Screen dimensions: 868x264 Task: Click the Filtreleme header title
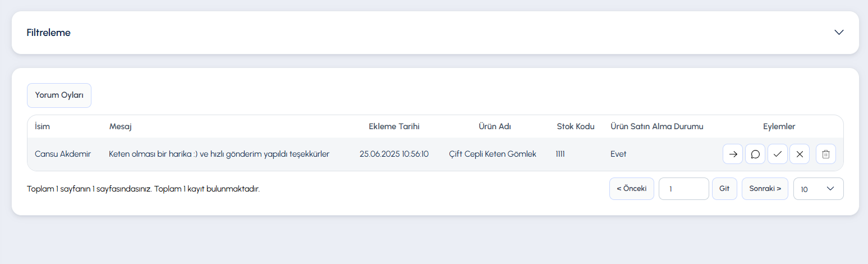tap(49, 33)
